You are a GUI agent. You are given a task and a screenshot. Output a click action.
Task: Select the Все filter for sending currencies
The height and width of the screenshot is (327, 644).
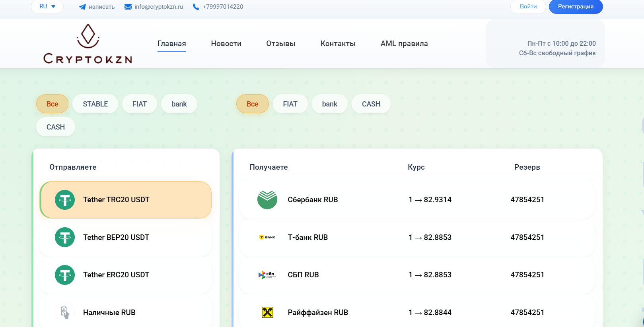point(52,104)
